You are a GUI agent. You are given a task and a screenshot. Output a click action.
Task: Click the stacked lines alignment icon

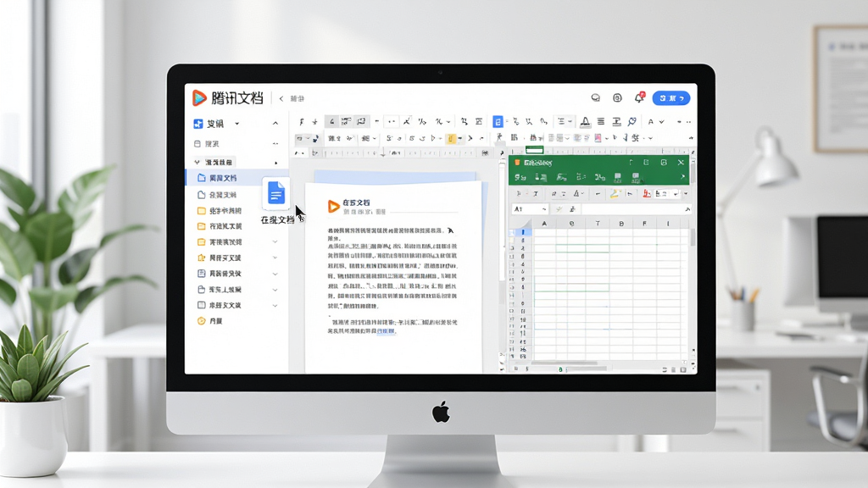(x=601, y=122)
